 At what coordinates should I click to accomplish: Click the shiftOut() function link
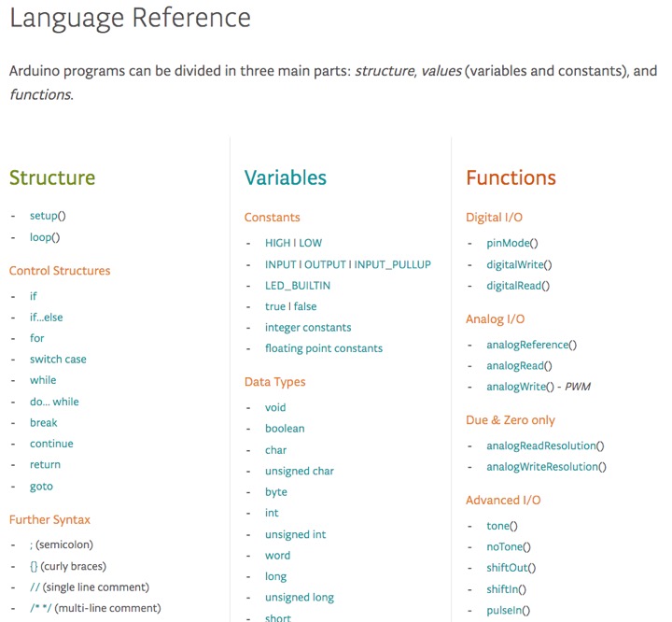point(511,568)
